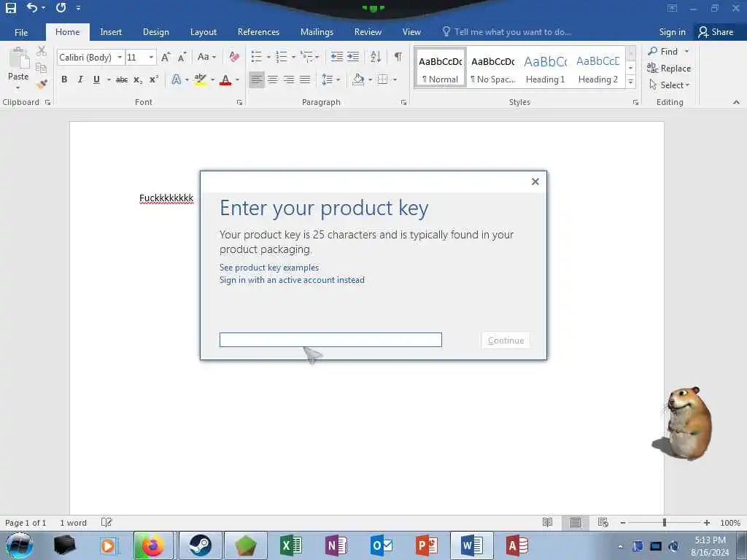Open PowerPoint from the taskbar
The width and height of the screenshot is (747, 560).
point(426,545)
